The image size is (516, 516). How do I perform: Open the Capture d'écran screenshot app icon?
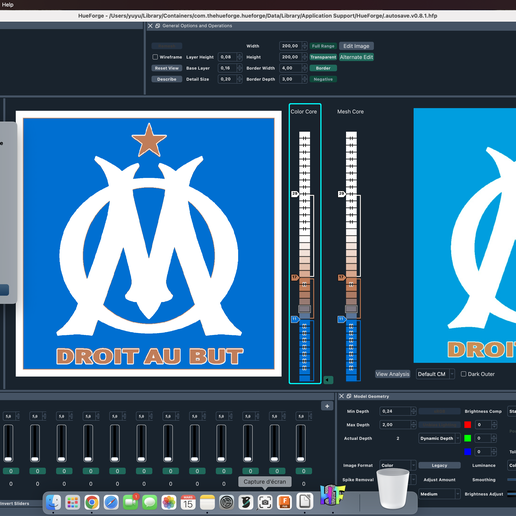pos(265,502)
